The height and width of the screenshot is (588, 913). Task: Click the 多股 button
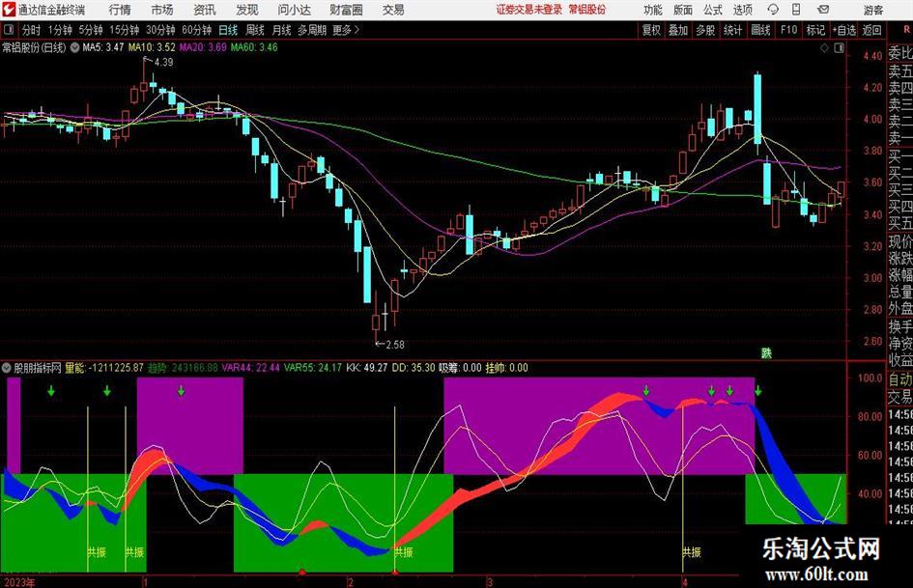tap(705, 30)
